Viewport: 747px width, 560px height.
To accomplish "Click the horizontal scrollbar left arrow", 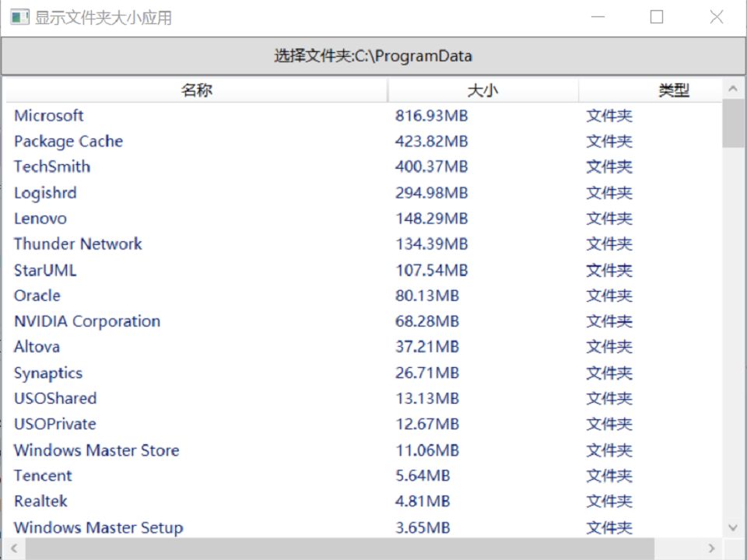I will (14, 548).
